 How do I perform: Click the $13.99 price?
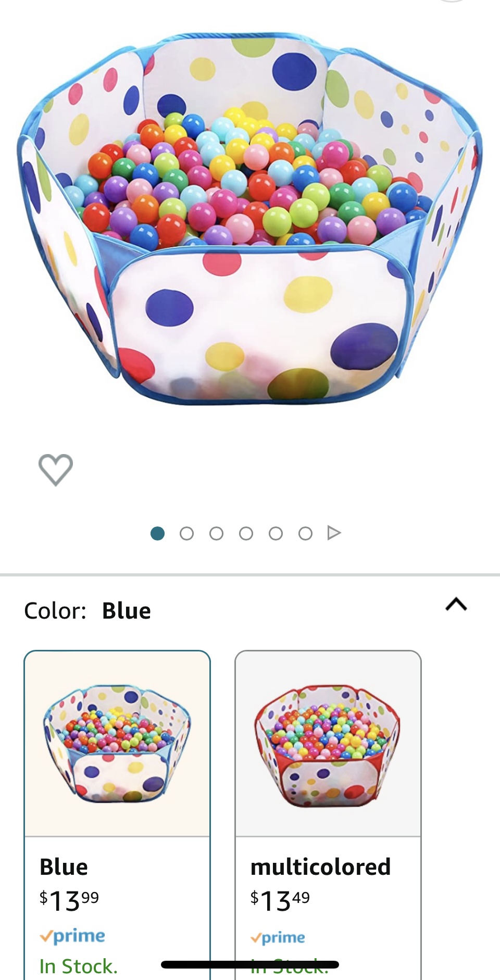coord(69,900)
